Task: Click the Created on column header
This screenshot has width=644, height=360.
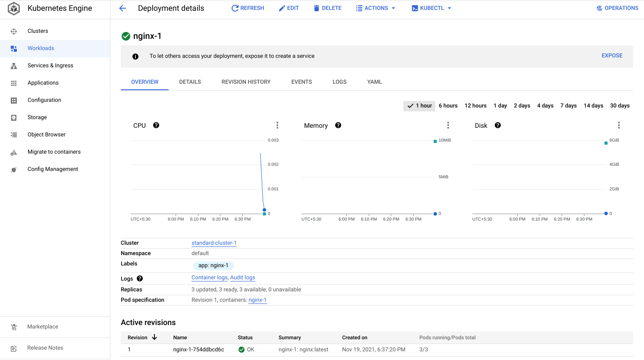Action: click(x=355, y=338)
